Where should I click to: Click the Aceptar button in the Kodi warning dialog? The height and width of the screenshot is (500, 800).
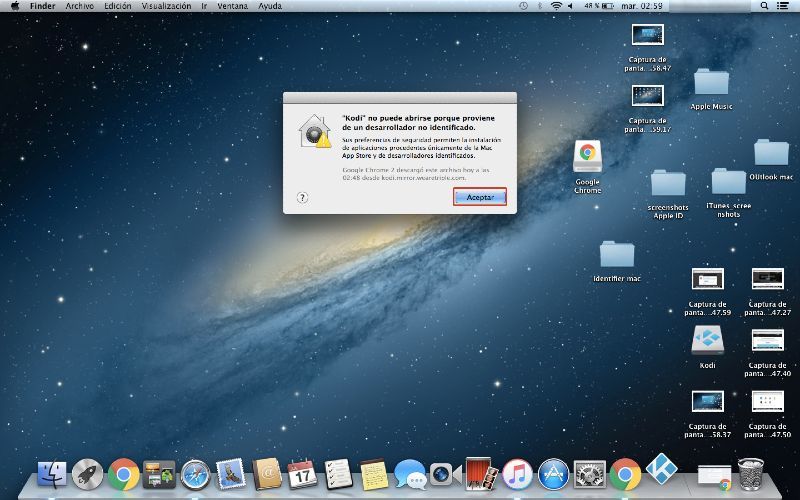click(480, 197)
